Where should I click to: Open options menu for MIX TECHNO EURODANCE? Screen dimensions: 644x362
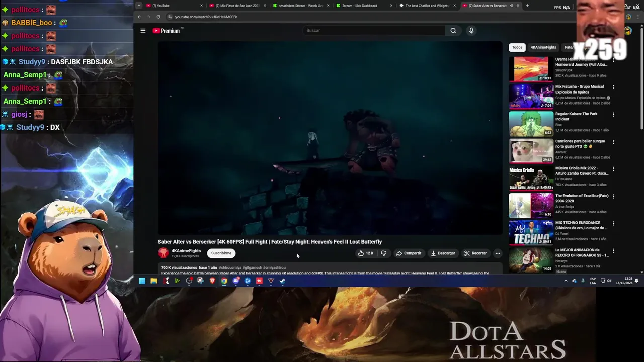click(x=613, y=223)
